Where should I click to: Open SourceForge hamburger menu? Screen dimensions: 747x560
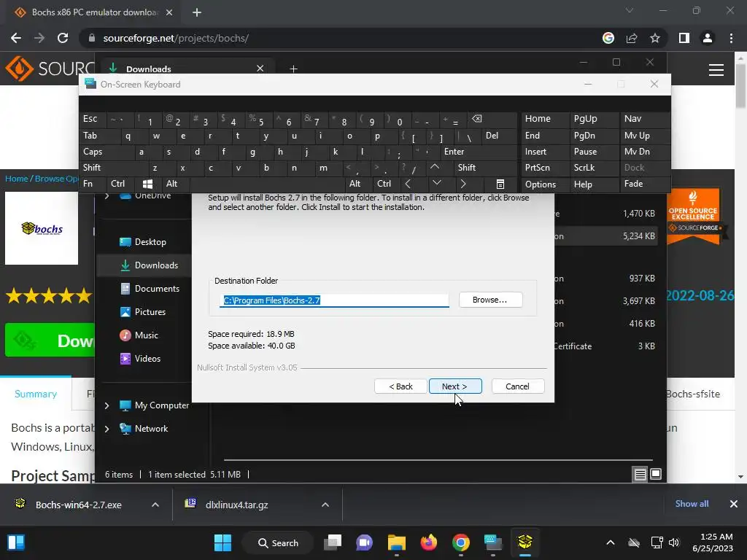716,70
